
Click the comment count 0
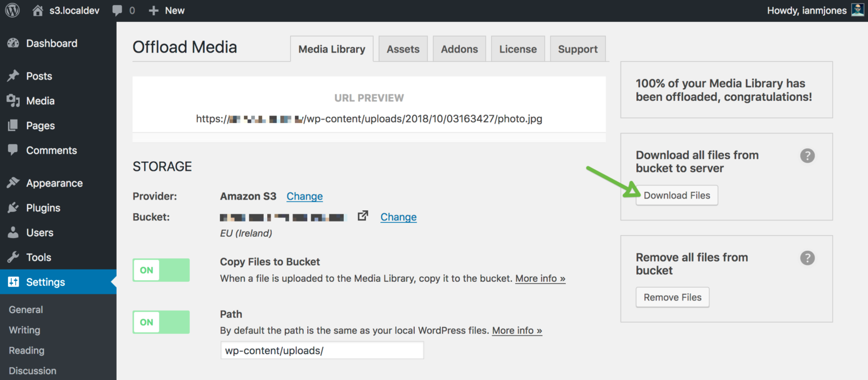click(132, 11)
